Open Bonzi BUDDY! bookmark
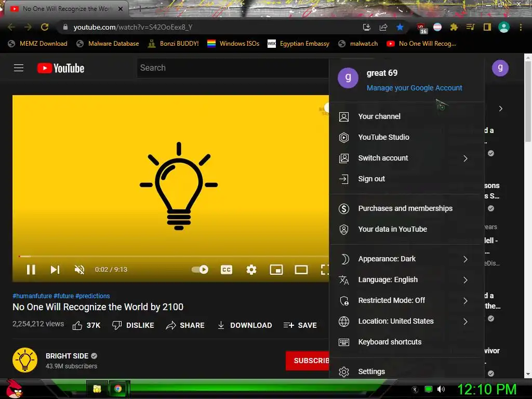This screenshot has height=399, width=532. (173, 44)
